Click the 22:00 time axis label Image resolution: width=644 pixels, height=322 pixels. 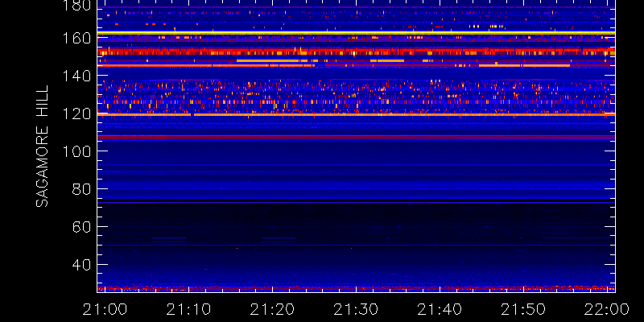tap(607, 309)
